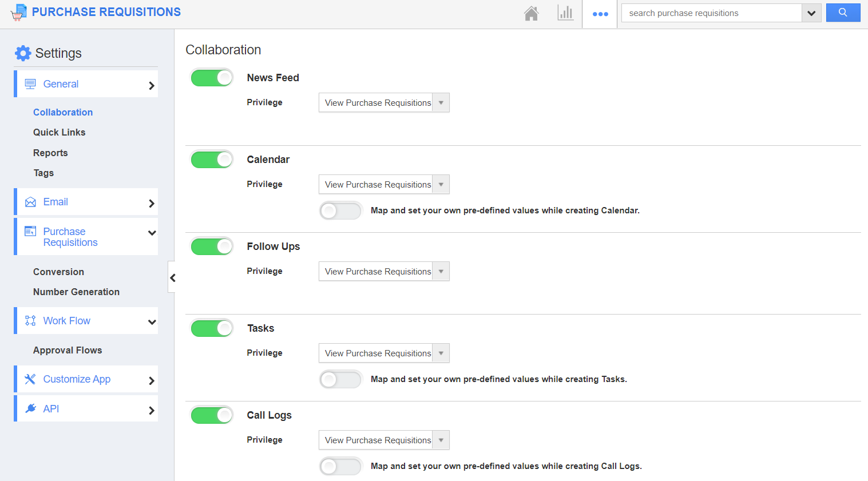Click the Email envelope icon in sidebar
Image resolution: width=868 pixels, height=481 pixels.
coord(30,202)
